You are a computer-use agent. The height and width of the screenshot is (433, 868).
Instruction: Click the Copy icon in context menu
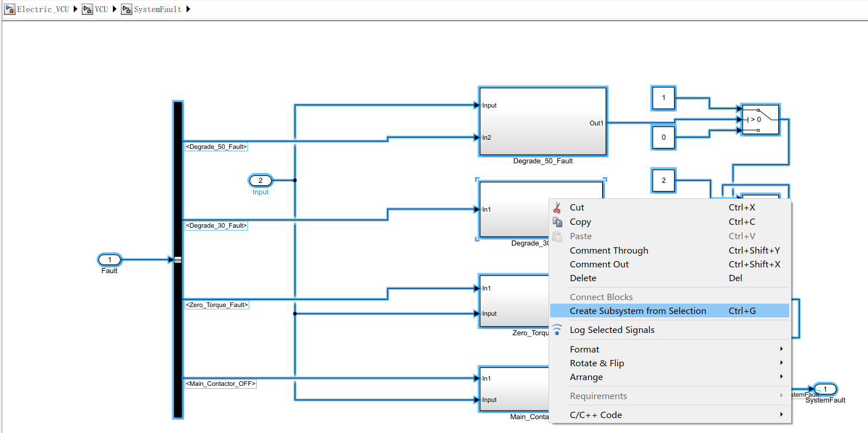[557, 221]
